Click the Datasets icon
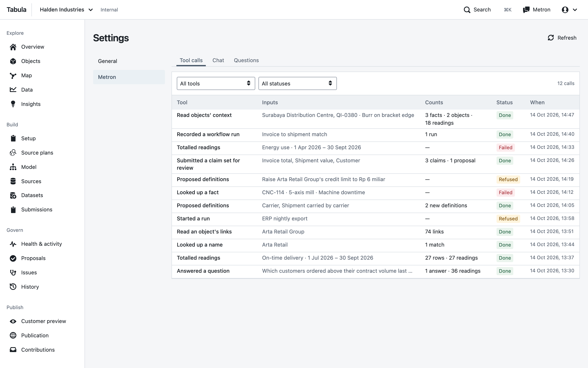The height and width of the screenshot is (368, 588). click(x=13, y=195)
